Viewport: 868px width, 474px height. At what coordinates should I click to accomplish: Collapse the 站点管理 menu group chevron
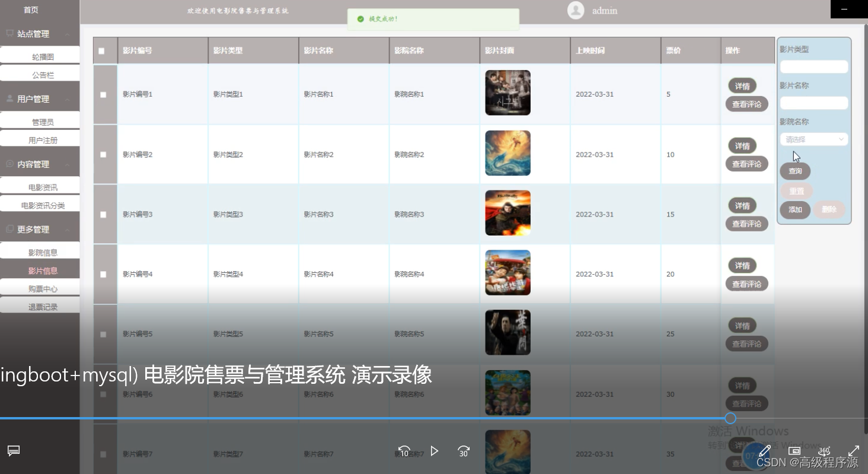[67, 34]
